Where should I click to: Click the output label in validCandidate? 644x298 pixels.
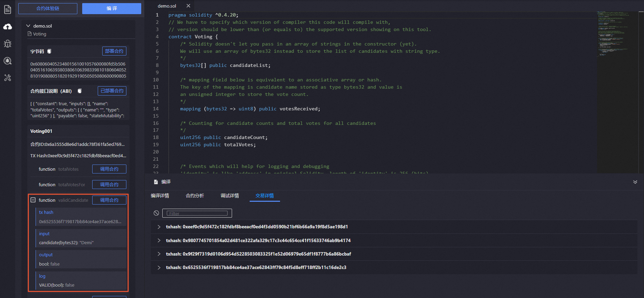click(x=46, y=255)
